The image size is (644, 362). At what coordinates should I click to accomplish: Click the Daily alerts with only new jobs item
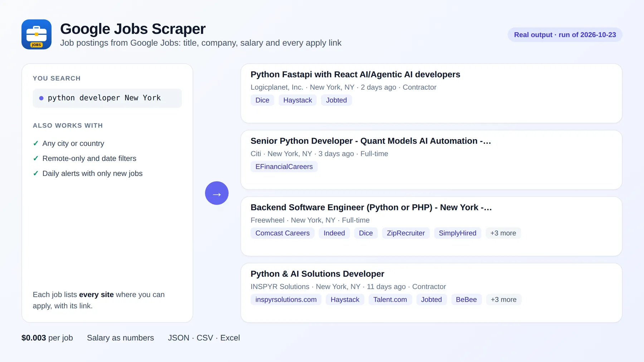[x=92, y=173]
